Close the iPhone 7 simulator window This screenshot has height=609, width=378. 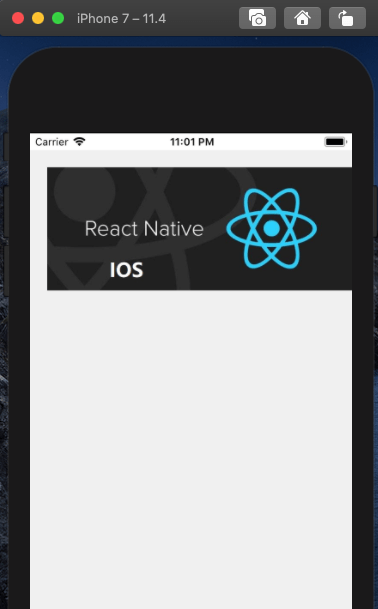point(18,18)
